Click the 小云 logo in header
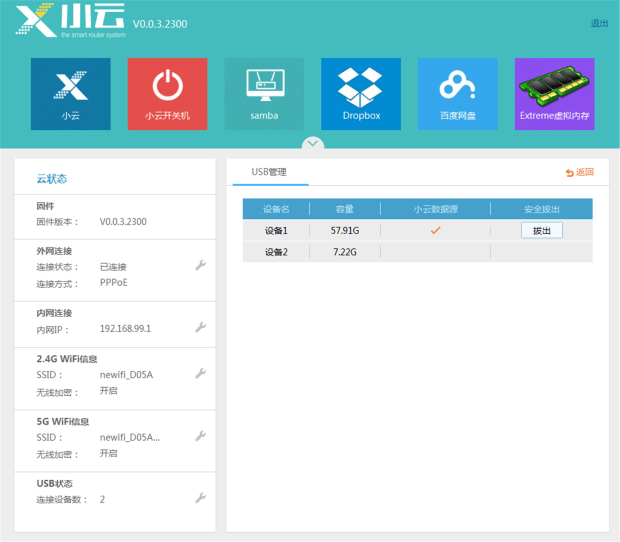This screenshot has height=542, width=620. click(x=70, y=20)
